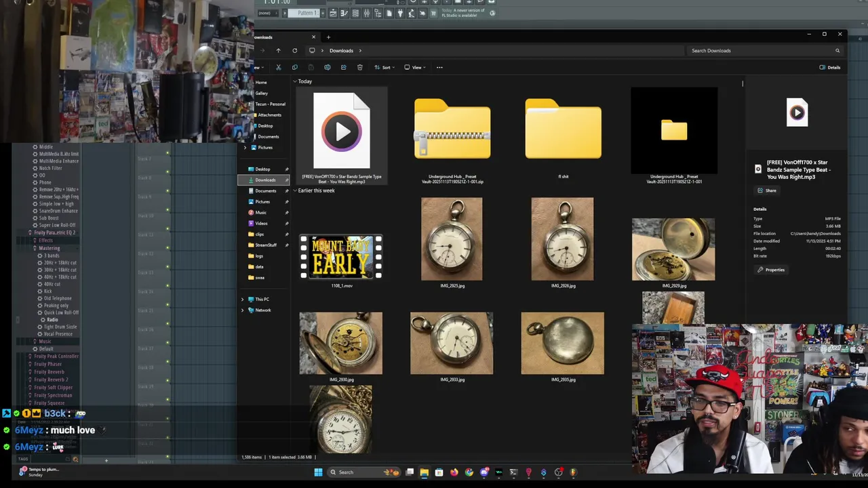The width and height of the screenshot is (868, 488).
Task: Select Fruity Phaser in FL Studio browser
Action: coord(48,364)
